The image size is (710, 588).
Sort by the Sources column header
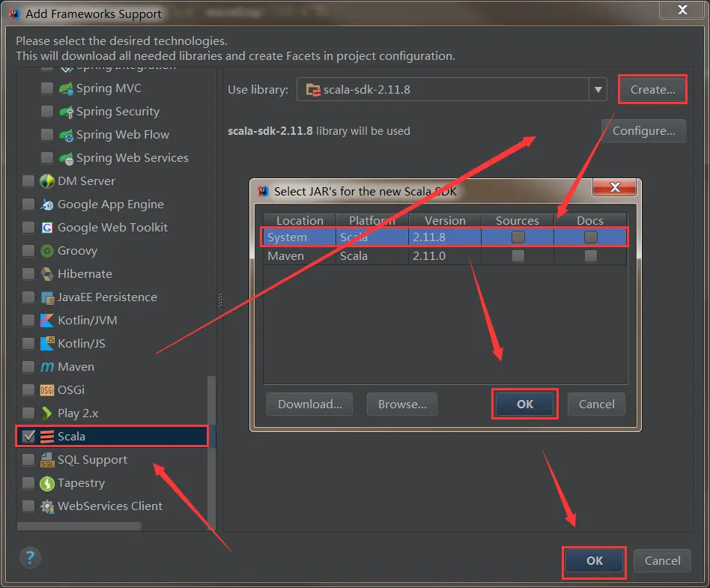[x=518, y=221]
